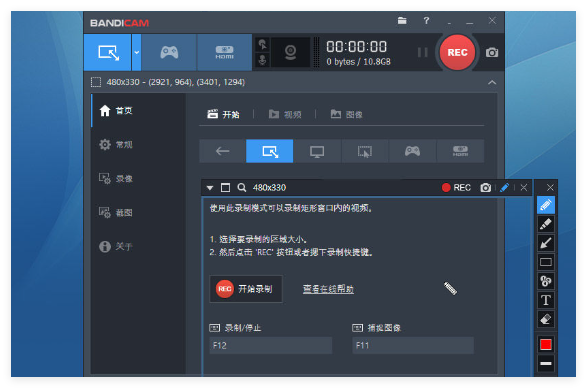Close the capture rectangle bar
The image size is (587, 388).
coord(524,188)
